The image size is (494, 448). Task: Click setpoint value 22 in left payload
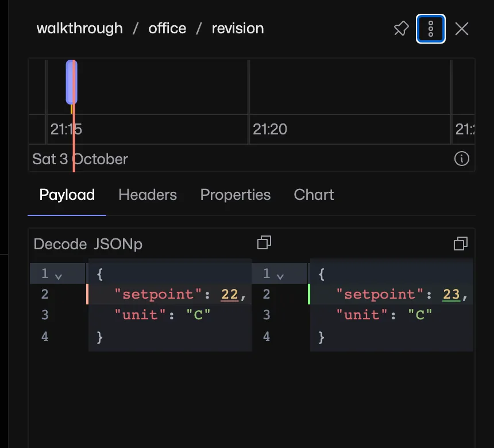pyautogui.click(x=230, y=295)
